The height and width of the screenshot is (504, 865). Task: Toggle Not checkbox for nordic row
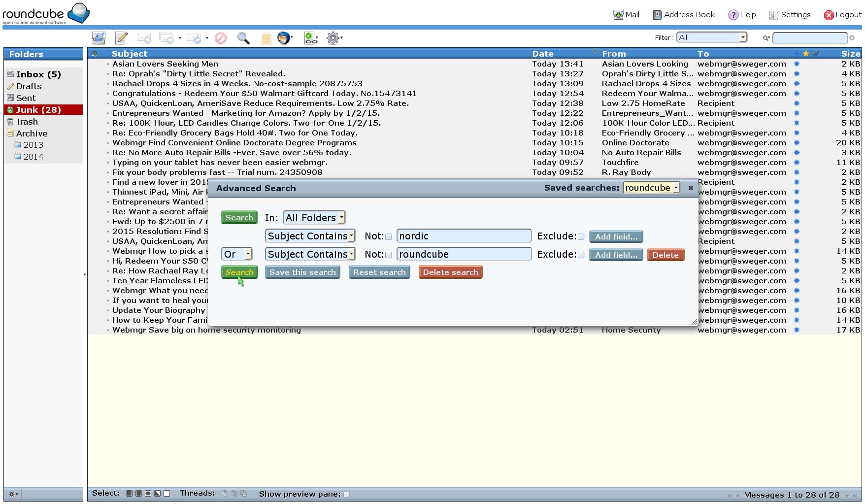coord(388,237)
